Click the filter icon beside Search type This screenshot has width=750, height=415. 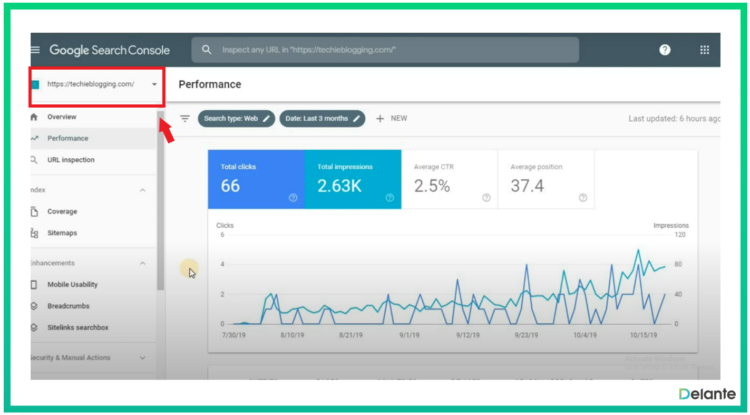pyautogui.click(x=184, y=118)
